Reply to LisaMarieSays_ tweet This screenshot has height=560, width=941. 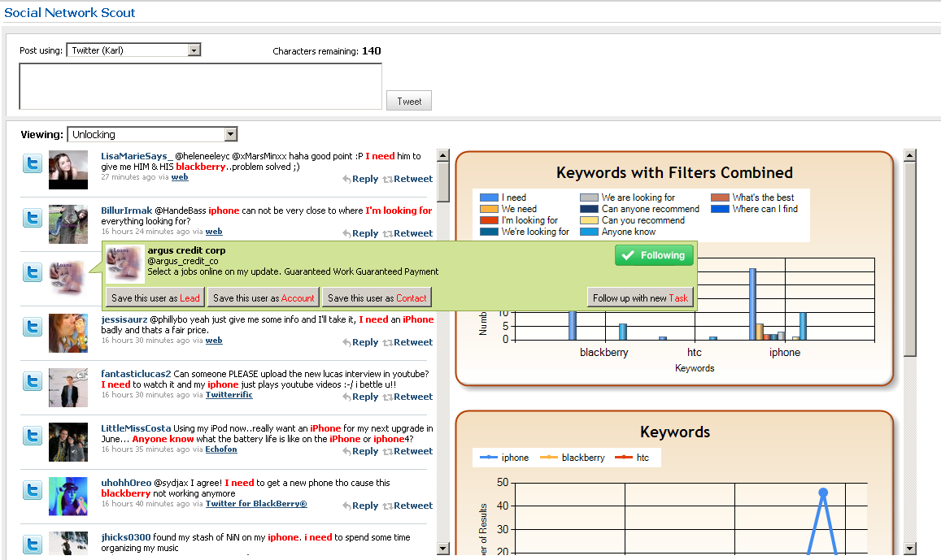click(x=360, y=179)
